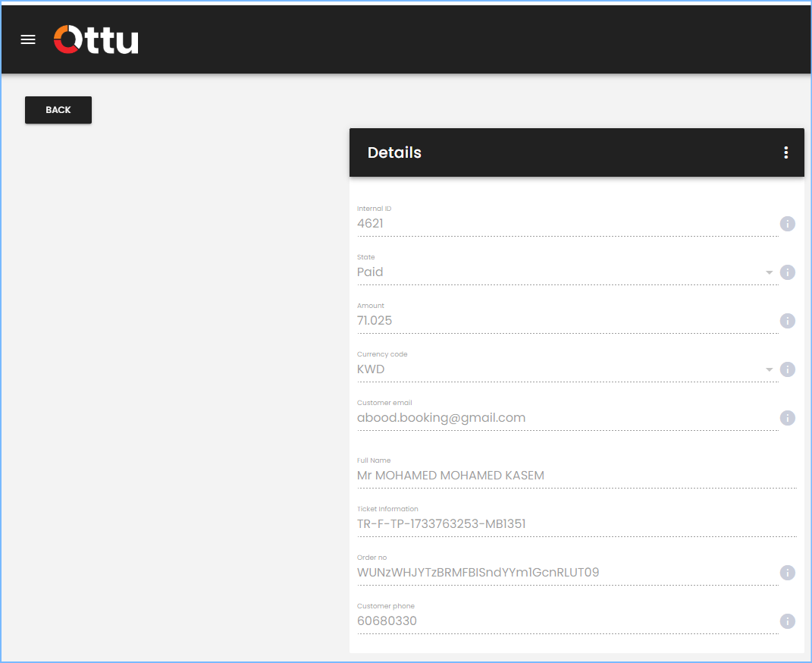
Task: Select the Internal ID field 4621
Action: [x=568, y=224]
